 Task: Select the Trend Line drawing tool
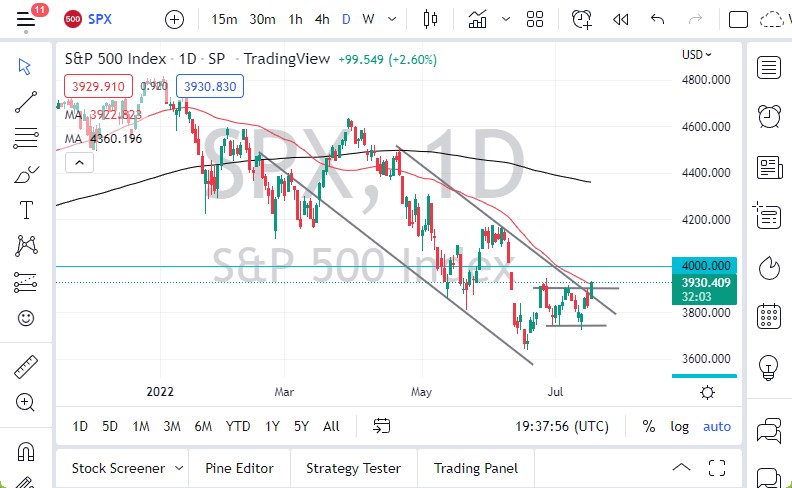(x=26, y=100)
